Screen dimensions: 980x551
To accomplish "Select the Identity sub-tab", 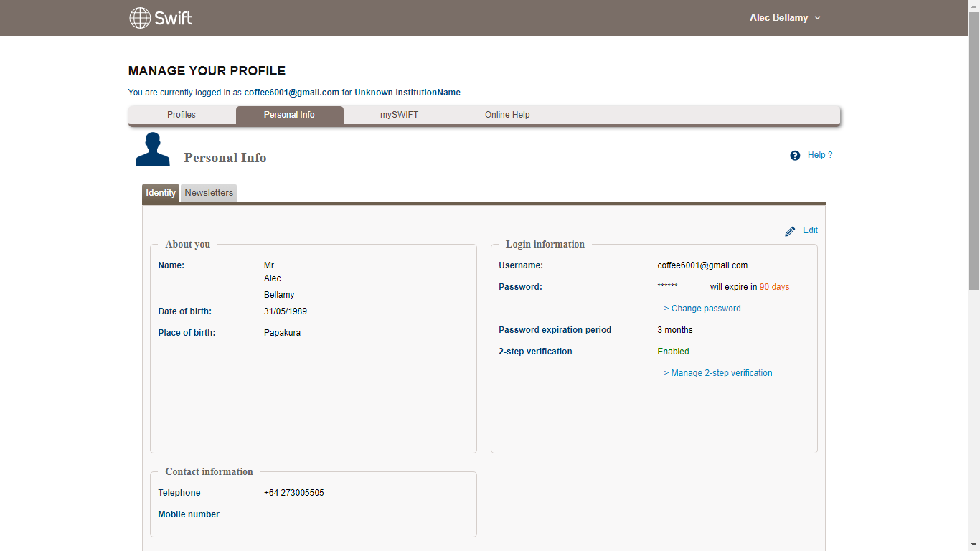I will 161,193.
